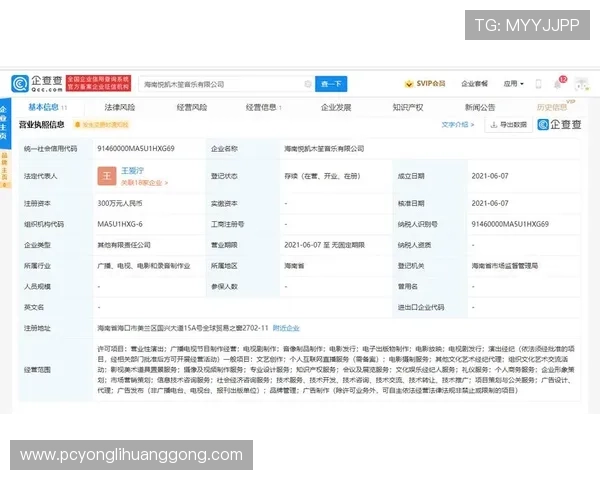600x480 pixels.
Task: Click the 纳税人识别号 value
Action: [510, 224]
